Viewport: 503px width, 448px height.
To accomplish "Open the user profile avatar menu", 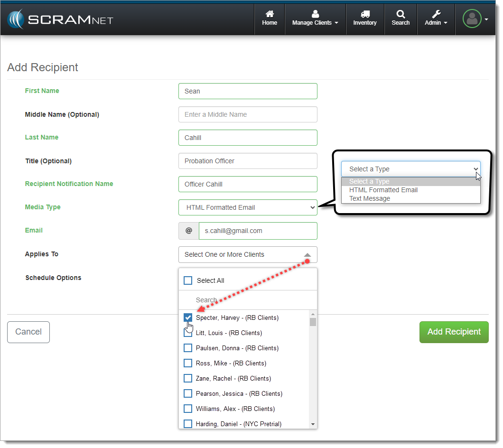I will click(473, 19).
